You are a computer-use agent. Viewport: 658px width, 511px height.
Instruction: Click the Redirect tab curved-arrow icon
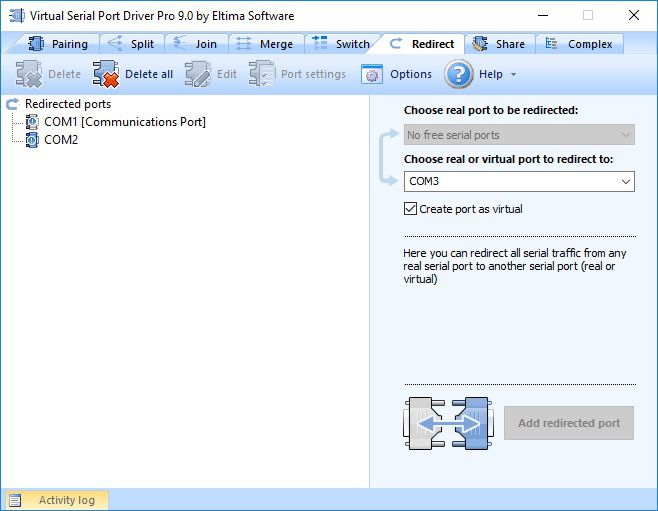pyautogui.click(x=396, y=44)
